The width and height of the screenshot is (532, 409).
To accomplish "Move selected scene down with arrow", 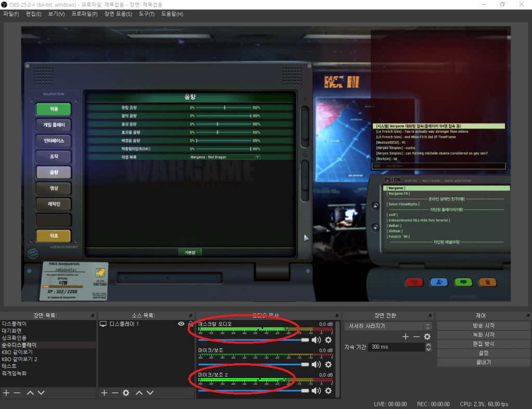I will (x=41, y=393).
